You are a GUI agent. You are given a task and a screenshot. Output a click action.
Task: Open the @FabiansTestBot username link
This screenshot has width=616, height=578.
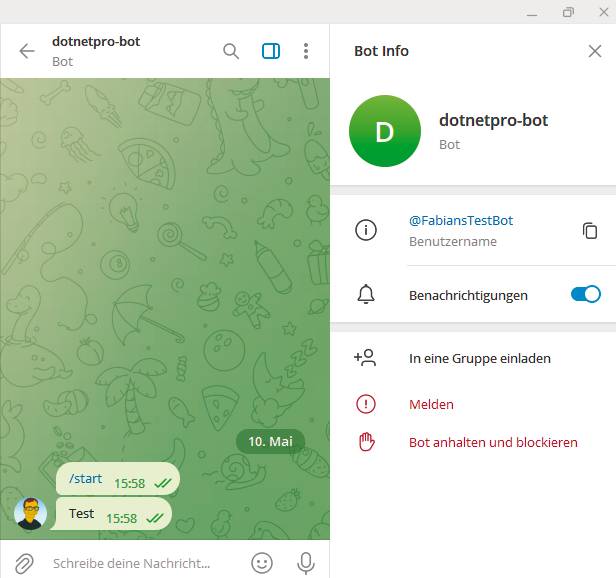(x=461, y=220)
